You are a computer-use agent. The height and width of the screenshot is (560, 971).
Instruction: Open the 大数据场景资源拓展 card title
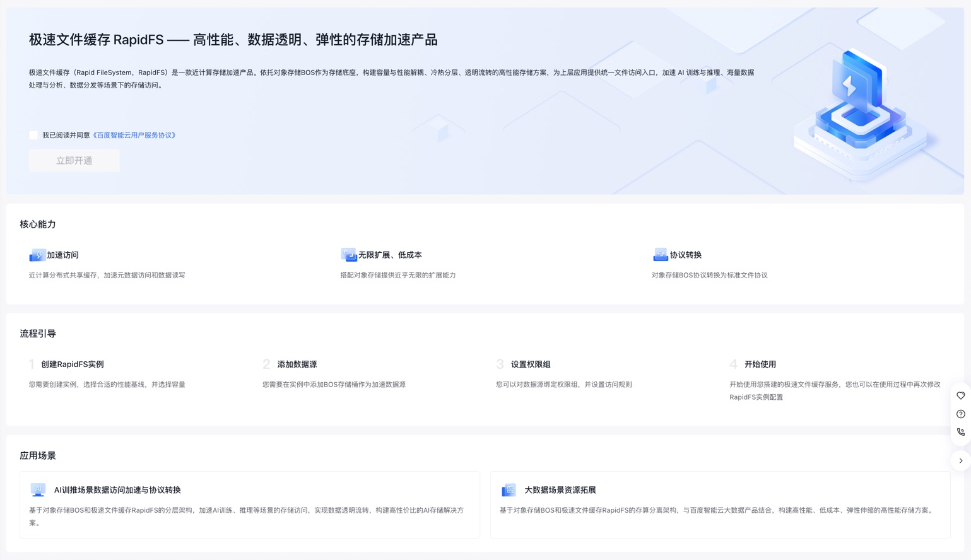pyautogui.click(x=560, y=490)
